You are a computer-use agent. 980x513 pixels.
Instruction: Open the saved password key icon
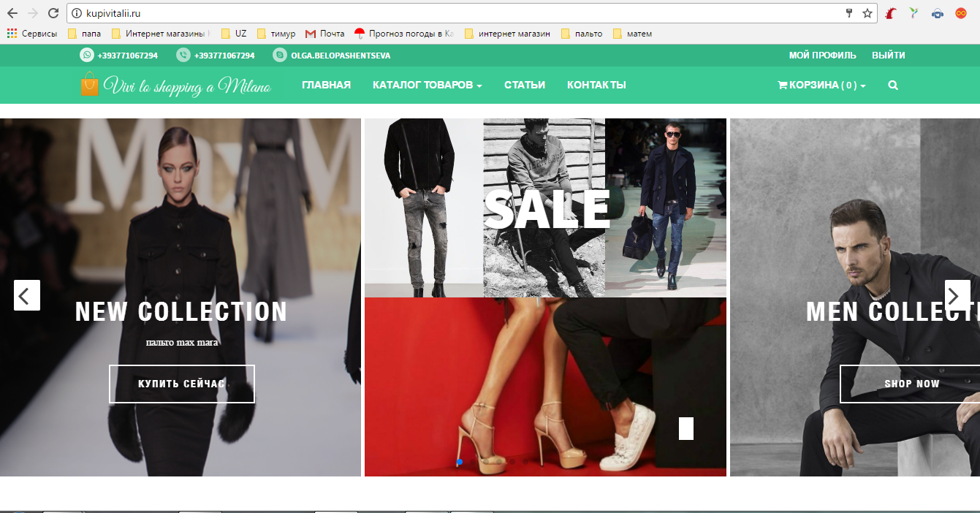pyautogui.click(x=849, y=13)
